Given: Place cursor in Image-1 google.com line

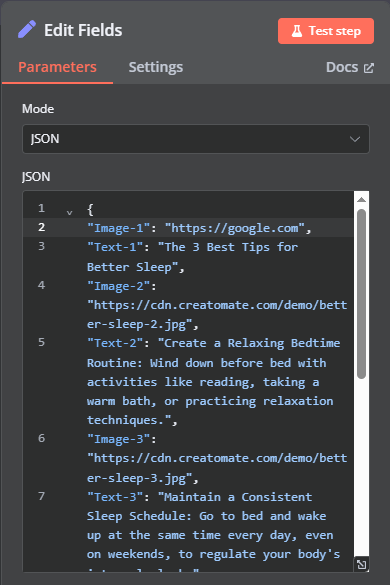Looking at the screenshot, I should click(199, 228).
